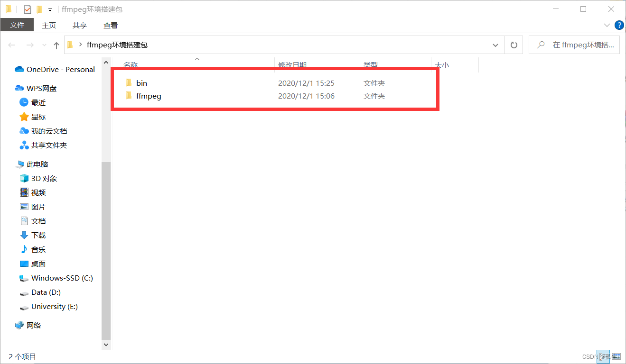
Task: Click the New Folder quick access icon
Action: click(39, 9)
